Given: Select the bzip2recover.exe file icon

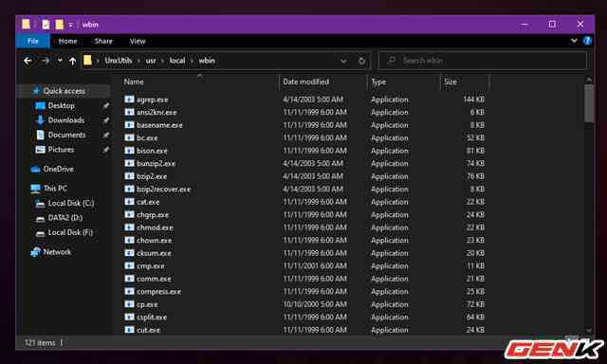Looking at the screenshot, I should [x=129, y=189].
